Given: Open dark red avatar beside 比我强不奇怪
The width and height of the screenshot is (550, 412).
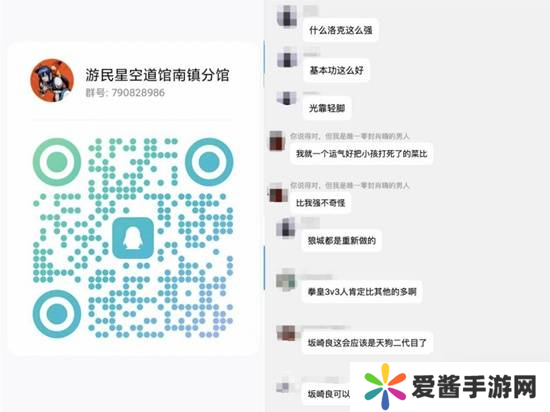Looking at the screenshot, I should coord(278,193).
